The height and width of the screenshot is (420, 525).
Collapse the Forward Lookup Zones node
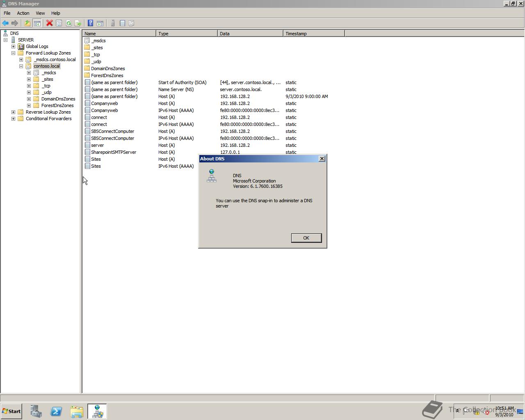tap(13, 53)
